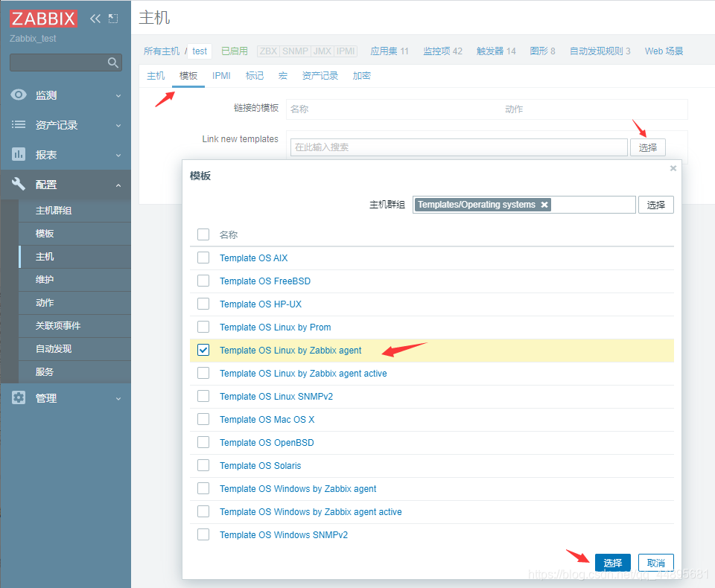715x588 pixels.
Task: Switch to the 宏 tab
Action: click(283, 76)
